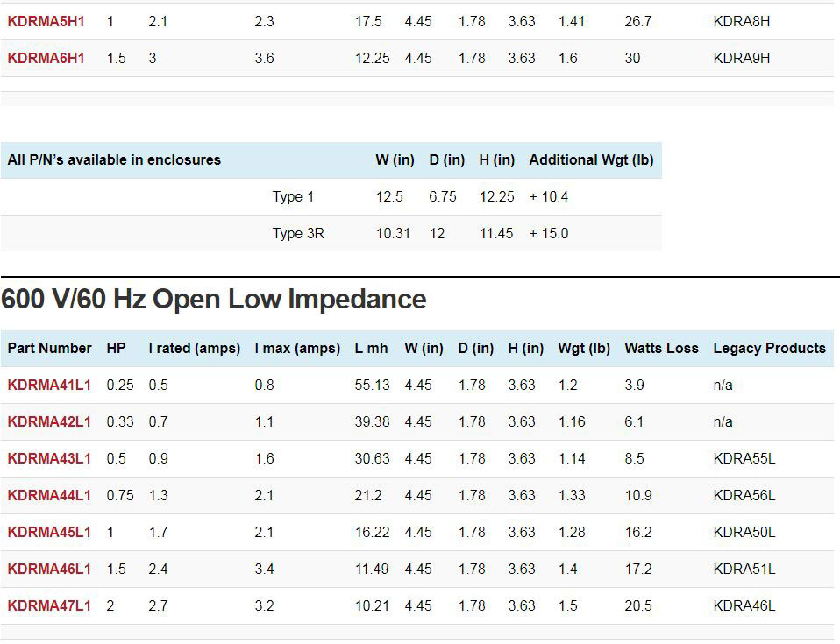Click legacy product 'KDRA50L'

click(744, 532)
